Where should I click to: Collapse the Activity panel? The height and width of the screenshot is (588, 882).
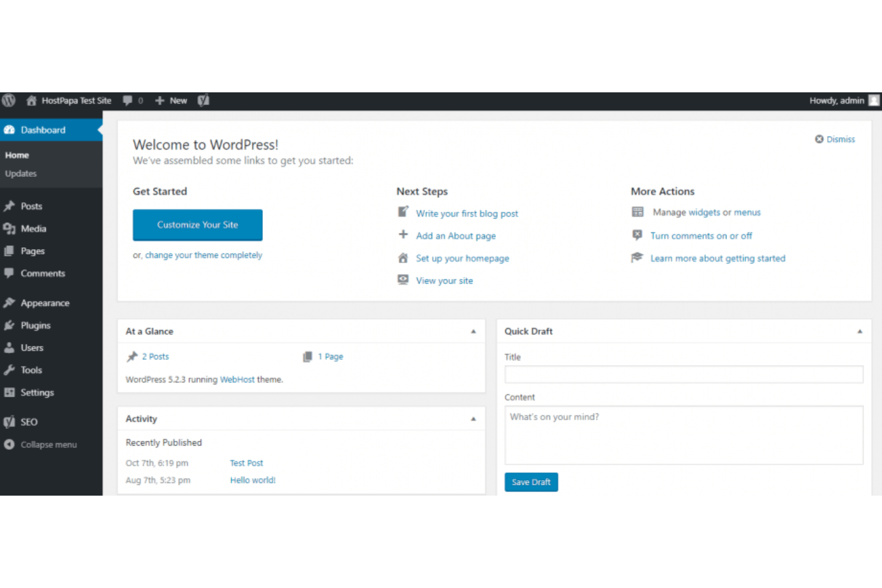pyautogui.click(x=473, y=418)
